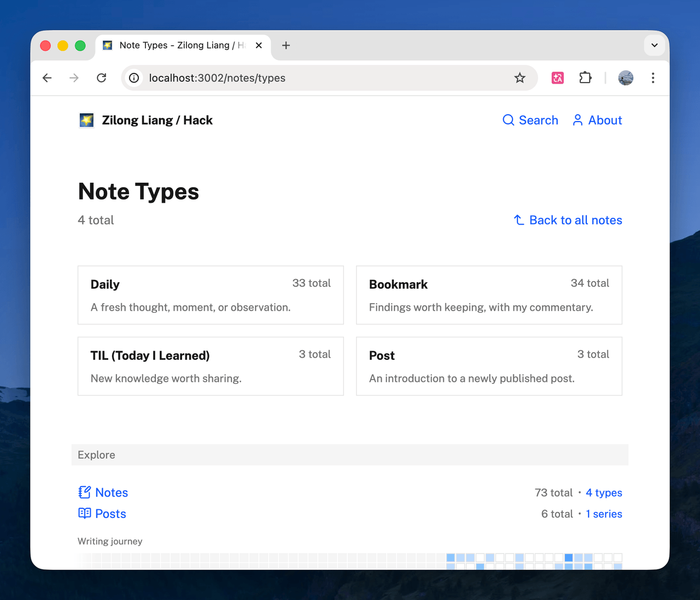This screenshot has height=600, width=700.
Task: Click 'Findings worth keeping, with my commentary.'
Action: 481,307
